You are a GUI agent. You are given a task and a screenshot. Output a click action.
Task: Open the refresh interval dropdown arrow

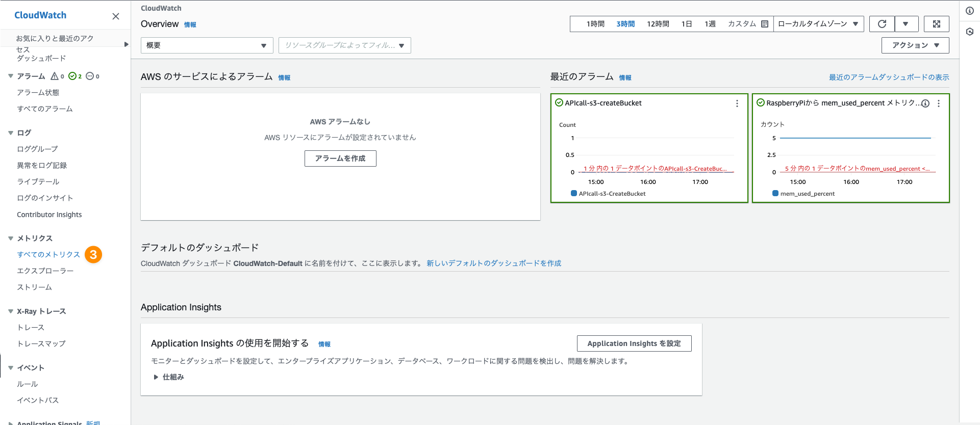906,24
